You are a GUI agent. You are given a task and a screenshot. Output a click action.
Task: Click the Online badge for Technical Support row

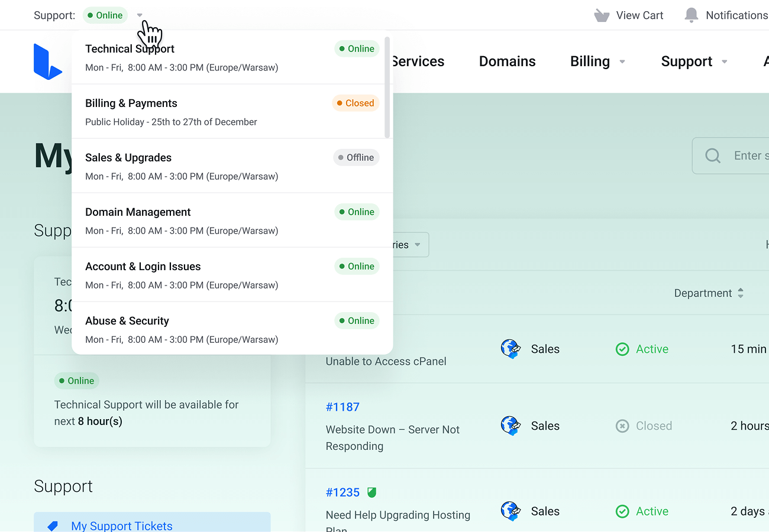(357, 48)
